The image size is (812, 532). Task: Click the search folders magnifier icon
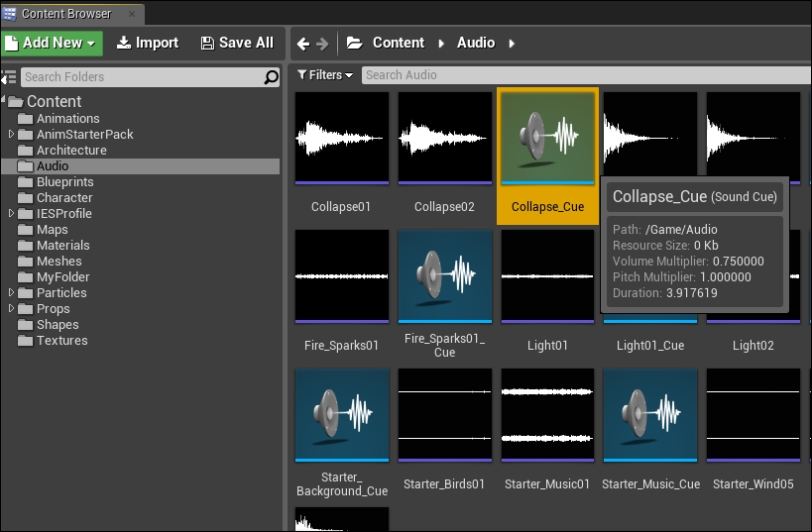point(271,77)
